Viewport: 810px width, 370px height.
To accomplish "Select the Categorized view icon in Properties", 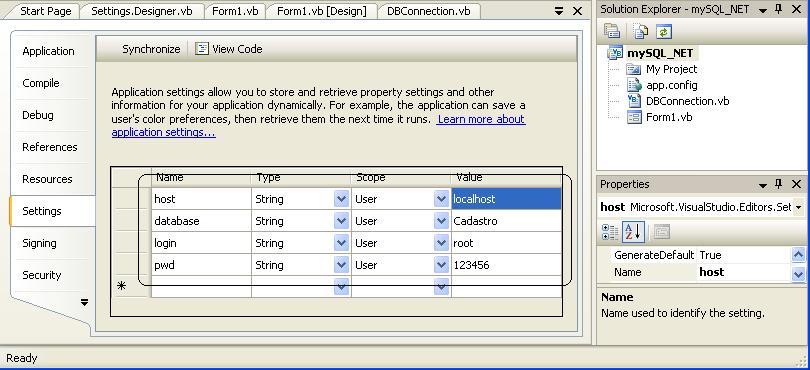I will point(610,232).
